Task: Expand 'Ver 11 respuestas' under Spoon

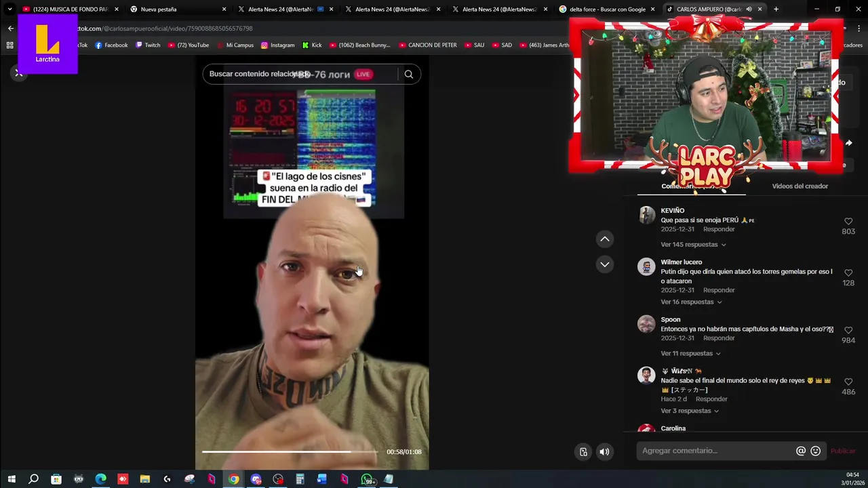Action: tap(690, 354)
